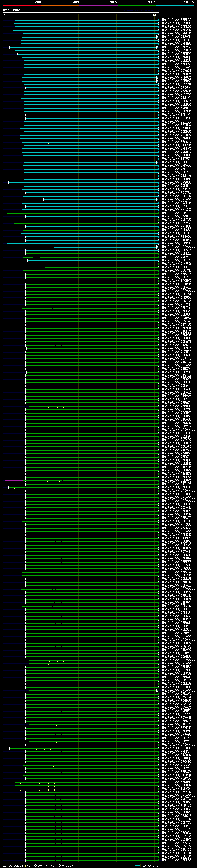The image size is (197, 868).
Task: Open entry UniRef100_Q5NBQ0
Action: coord(177,57)
